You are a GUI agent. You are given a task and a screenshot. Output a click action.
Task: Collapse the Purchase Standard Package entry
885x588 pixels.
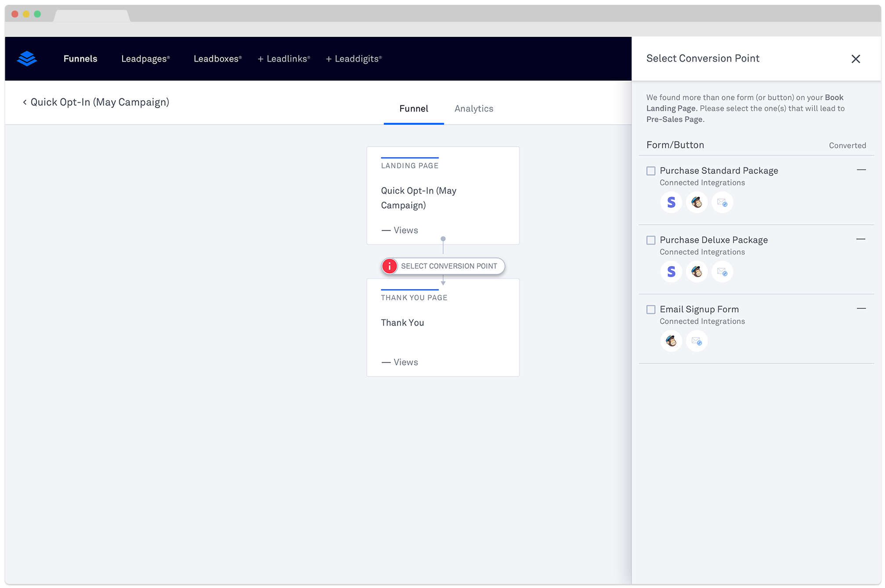pyautogui.click(x=861, y=170)
